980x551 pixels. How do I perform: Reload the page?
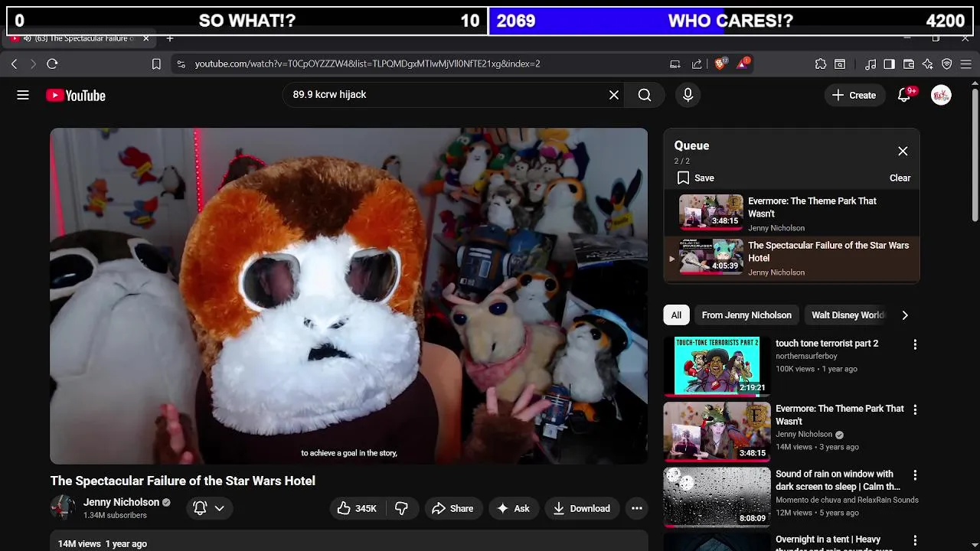52,64
